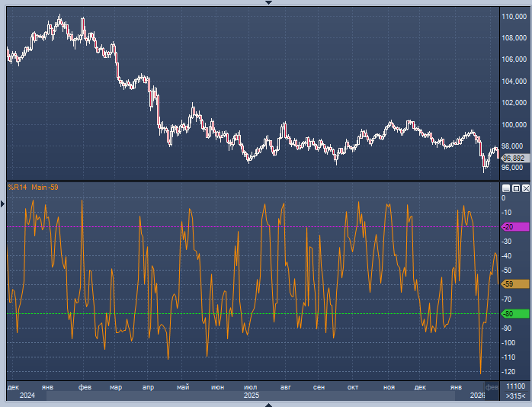Viewport: 532px width, 407px height.
Task: Select the magenta -20 level marker
Action: (508, 227)
